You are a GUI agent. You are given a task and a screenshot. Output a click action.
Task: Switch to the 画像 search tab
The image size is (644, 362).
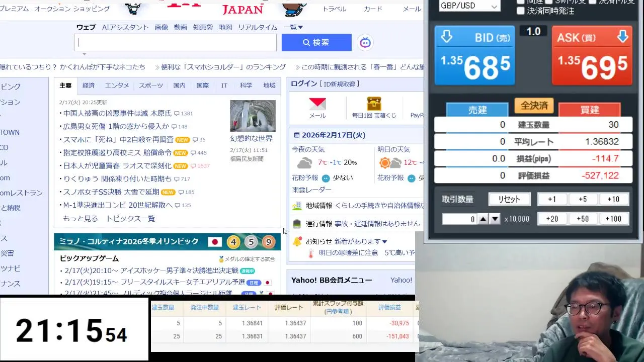162,27
